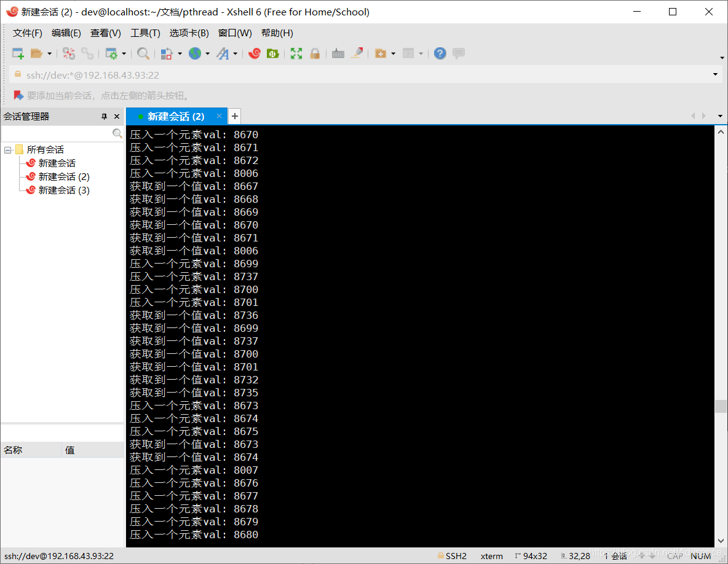728x564 pixels.
Task: Click the padlock Lock screen icon
Action: pyautogui.click(x=315, y=53)
